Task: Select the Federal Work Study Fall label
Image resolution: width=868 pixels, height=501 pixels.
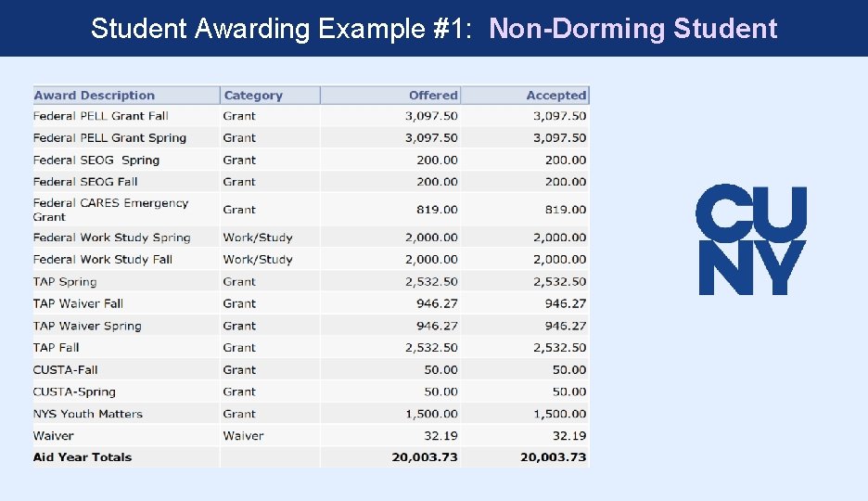Action: pos(103,259)
